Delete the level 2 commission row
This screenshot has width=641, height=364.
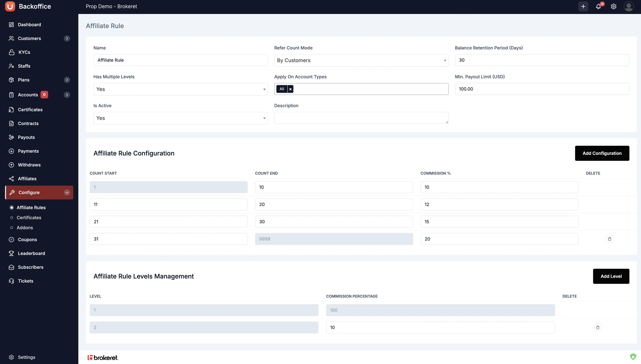[x=598, y=327]
